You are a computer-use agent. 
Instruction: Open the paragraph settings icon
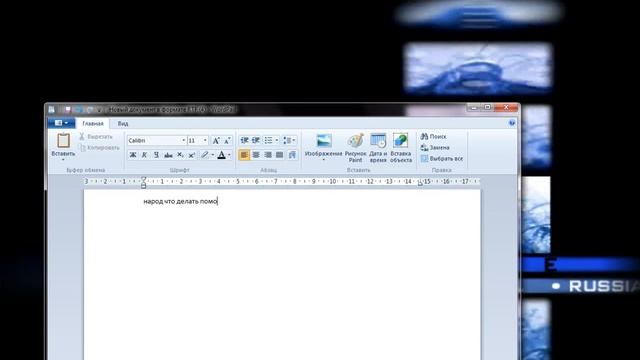(292, 155)
